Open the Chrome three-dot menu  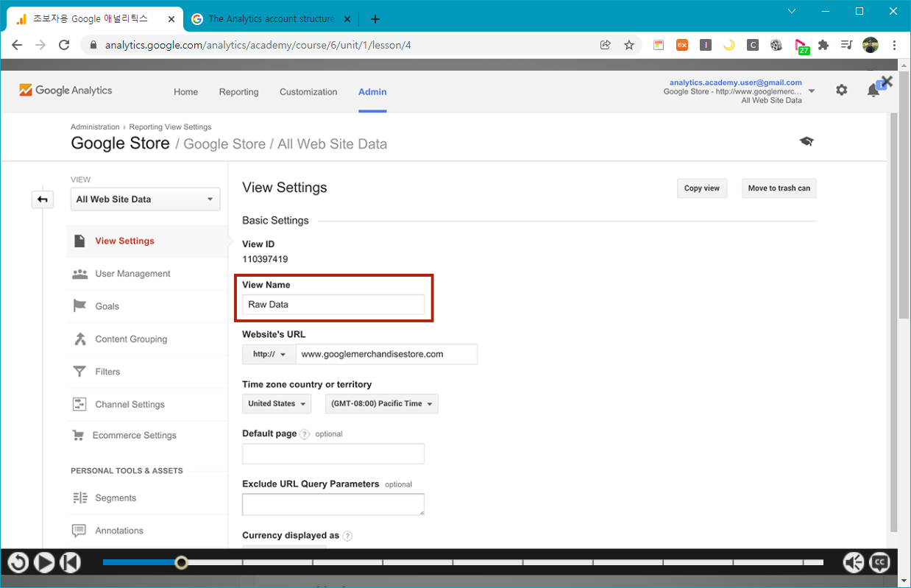click(x=894, y=45)
